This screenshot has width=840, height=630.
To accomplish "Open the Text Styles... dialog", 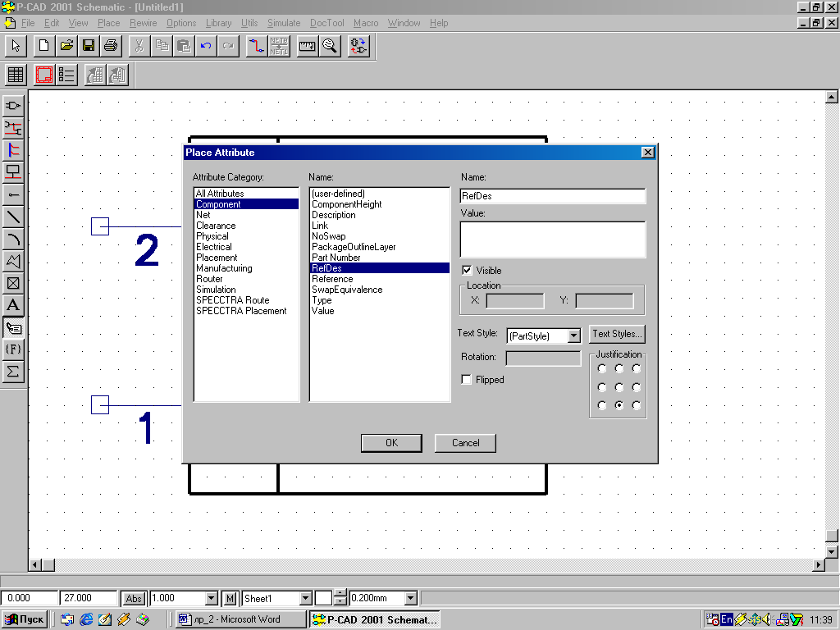I will (617, 334).
